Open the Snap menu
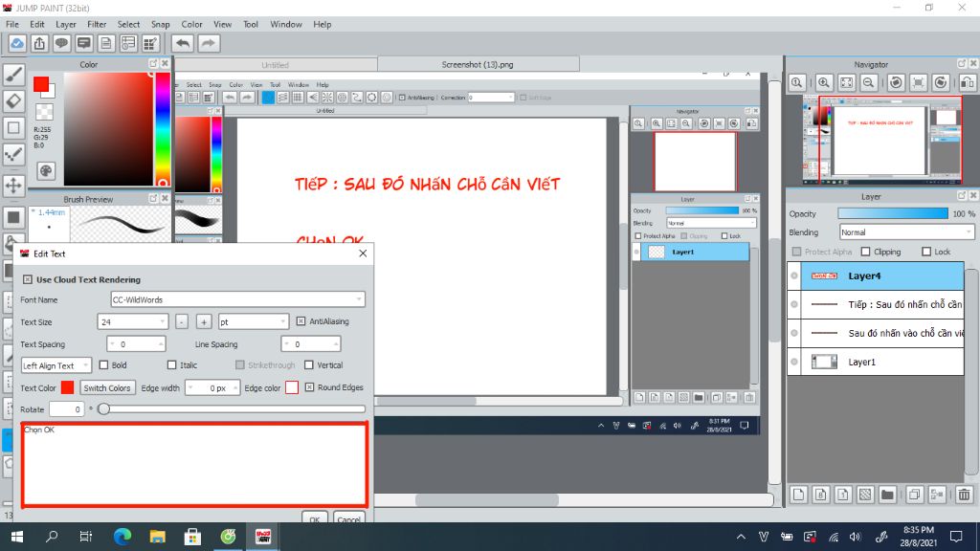980x551 pixels. coord(160,24)
